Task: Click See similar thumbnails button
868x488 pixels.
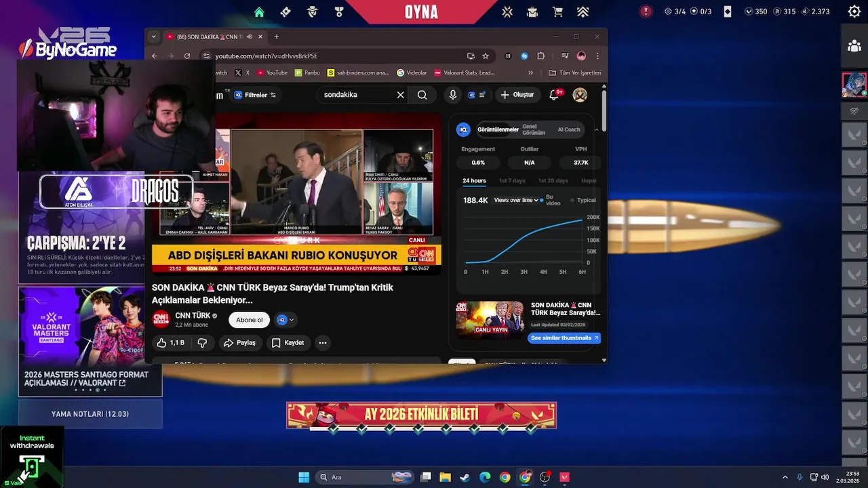Action: tap(564, 338)
